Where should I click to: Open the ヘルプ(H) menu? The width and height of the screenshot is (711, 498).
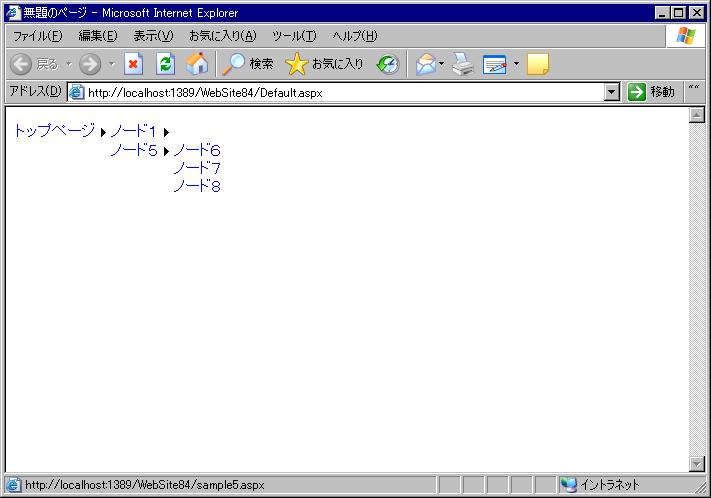355,36
